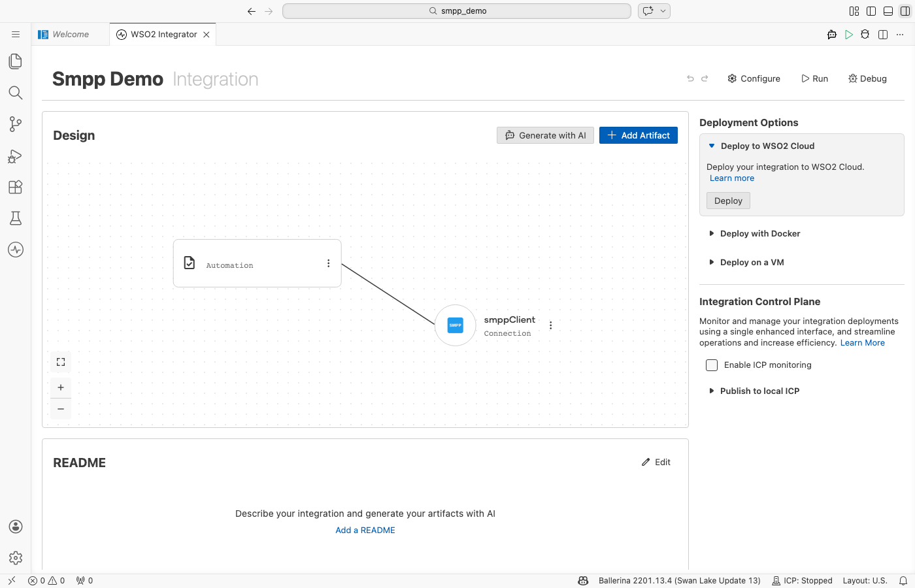Customize layout icon in title bar

[854, 11]
